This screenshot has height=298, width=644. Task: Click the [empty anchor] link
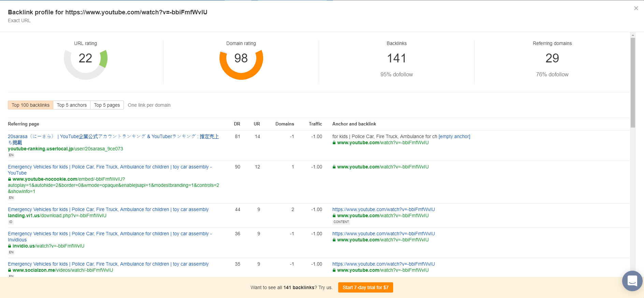(x=454, y=136)
